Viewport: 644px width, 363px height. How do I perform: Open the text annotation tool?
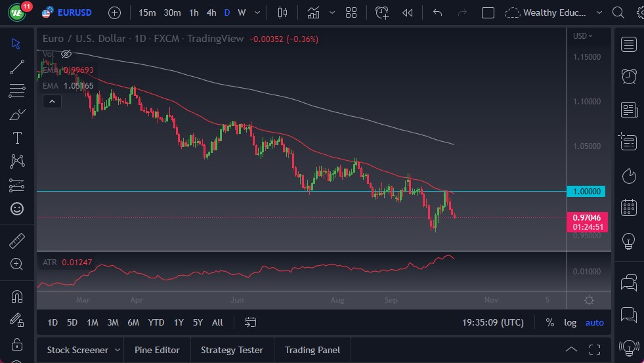click(17, 138)
